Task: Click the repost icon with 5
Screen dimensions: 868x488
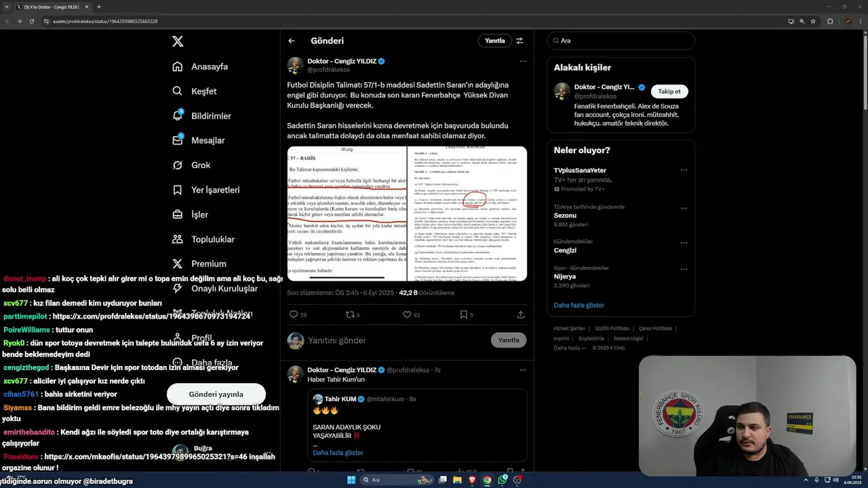Action: 350,314
